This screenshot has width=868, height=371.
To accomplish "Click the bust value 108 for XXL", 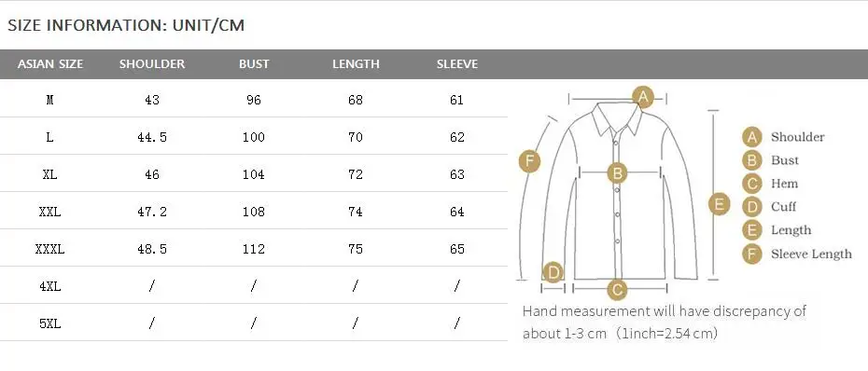I will [254, 212].
